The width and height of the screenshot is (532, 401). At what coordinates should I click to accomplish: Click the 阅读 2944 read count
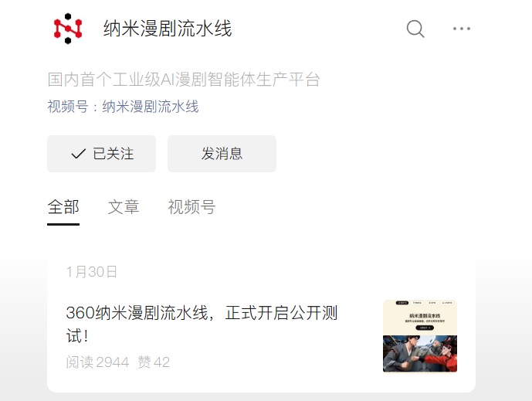click(x=97, y=362)
